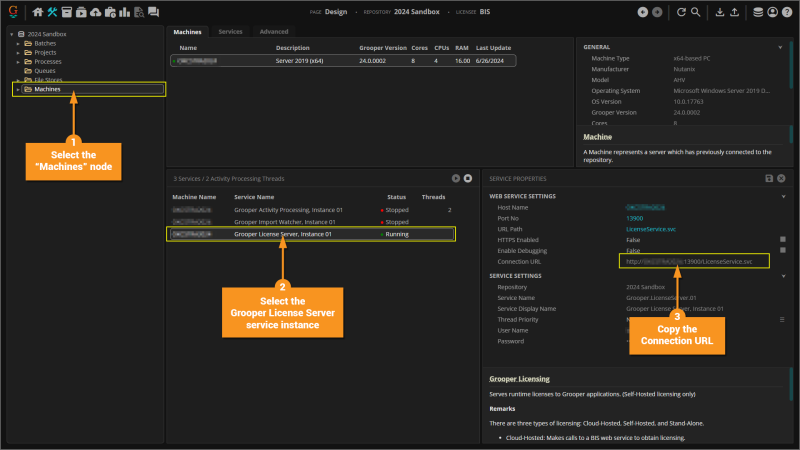Open the help question mark icon
The width and height of the screenshot is (800, 450).
click(785, 12)
